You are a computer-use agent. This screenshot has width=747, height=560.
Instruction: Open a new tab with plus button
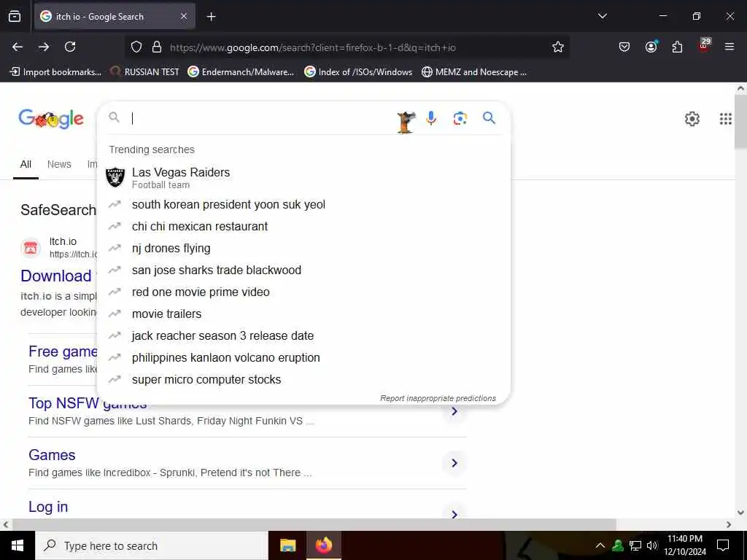[211, 17]
